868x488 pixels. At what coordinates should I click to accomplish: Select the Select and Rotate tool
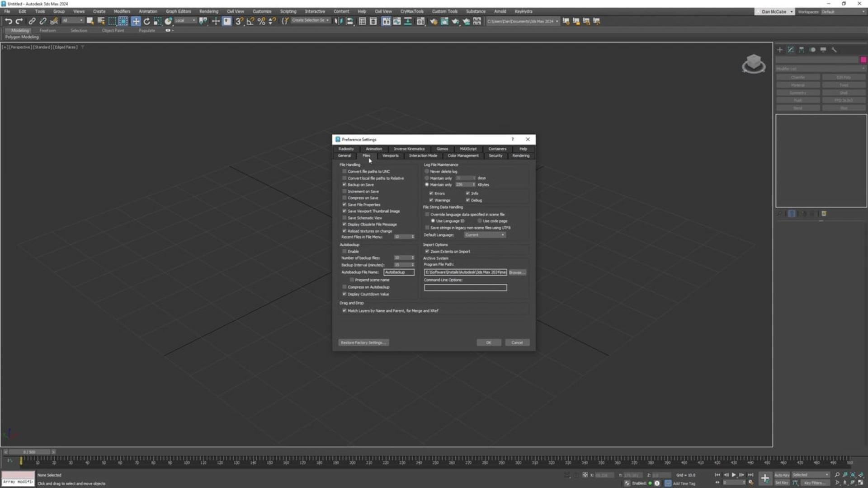(146, 21)
